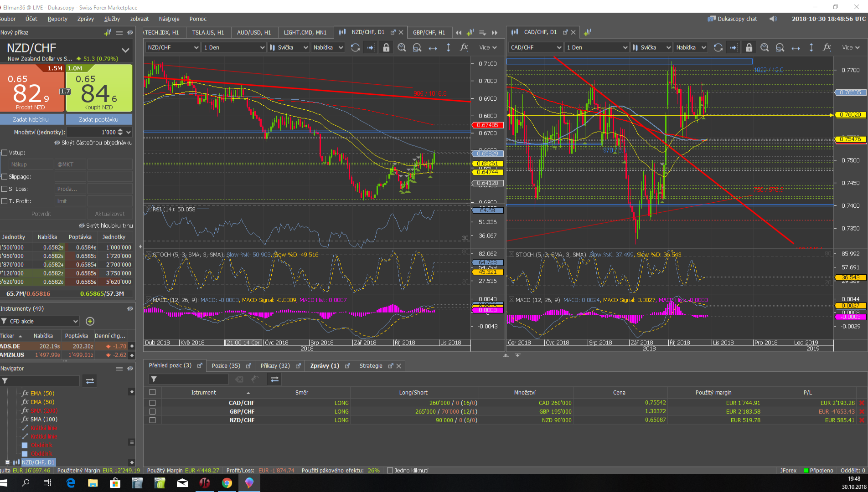The height and width of the screenshot is (492, 868).
Task: Click refresh icon in NZD/CHF chart toolbar
Action: [355, 47]
